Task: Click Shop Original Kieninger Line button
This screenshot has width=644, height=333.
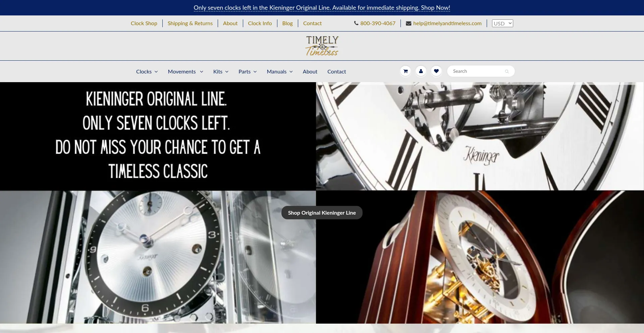Action: [x=322, y=213]
